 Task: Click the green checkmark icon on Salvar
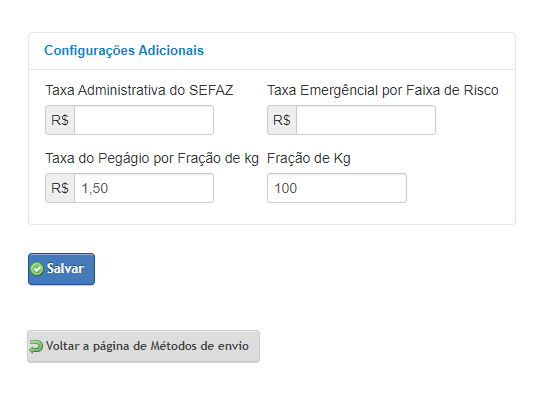tap(37, 269)
